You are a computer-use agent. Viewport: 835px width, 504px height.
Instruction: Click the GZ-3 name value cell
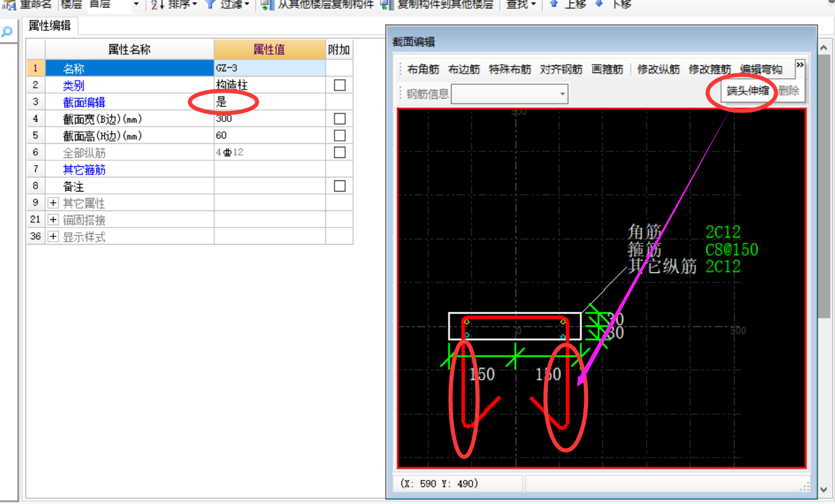coord(269,68)
